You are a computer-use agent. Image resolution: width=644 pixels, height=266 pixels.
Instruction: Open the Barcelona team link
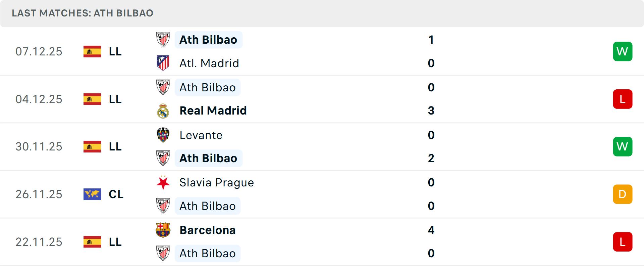pos(208,230)
